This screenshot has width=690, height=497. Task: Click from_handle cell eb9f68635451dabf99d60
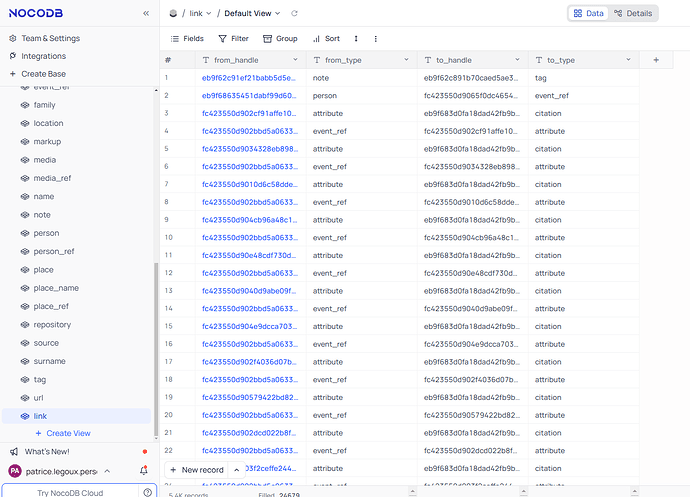tap(249, 96)
